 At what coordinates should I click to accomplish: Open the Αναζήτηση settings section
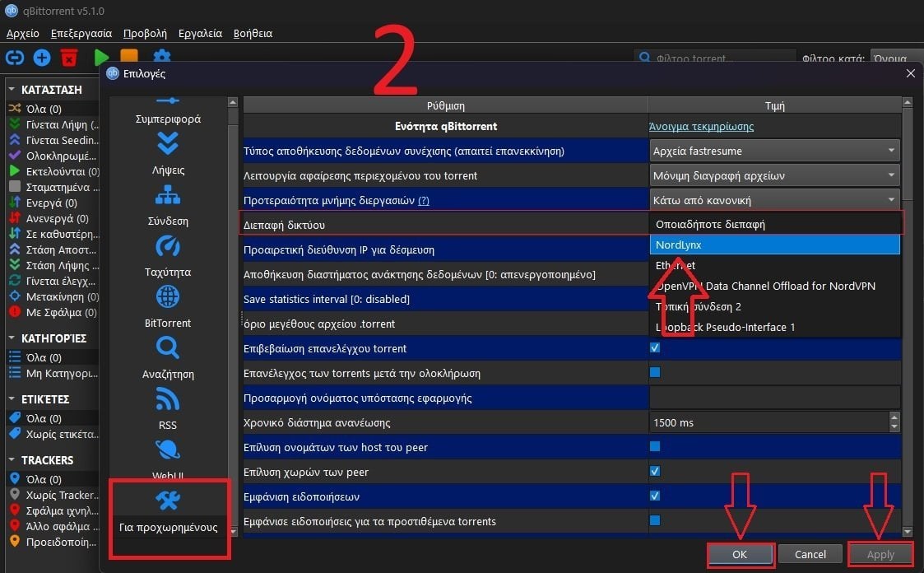[168, 358]
